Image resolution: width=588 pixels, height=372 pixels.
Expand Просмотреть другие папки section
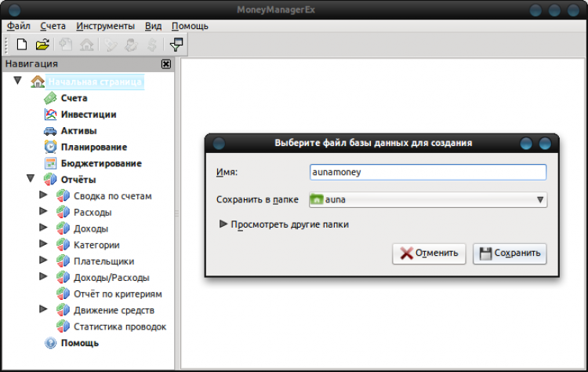223,224
